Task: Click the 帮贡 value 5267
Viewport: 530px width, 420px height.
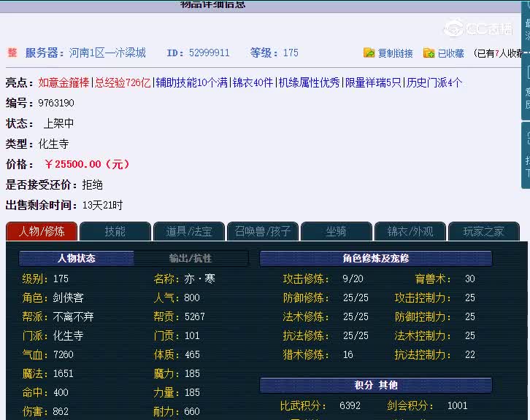Action: pos(195,316)
